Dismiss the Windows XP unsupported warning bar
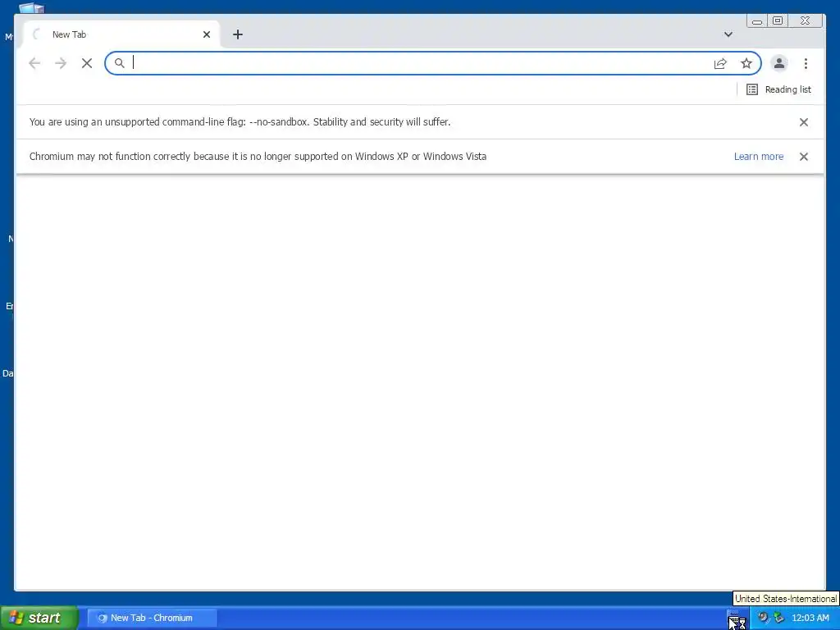 [x=804, y=157]
